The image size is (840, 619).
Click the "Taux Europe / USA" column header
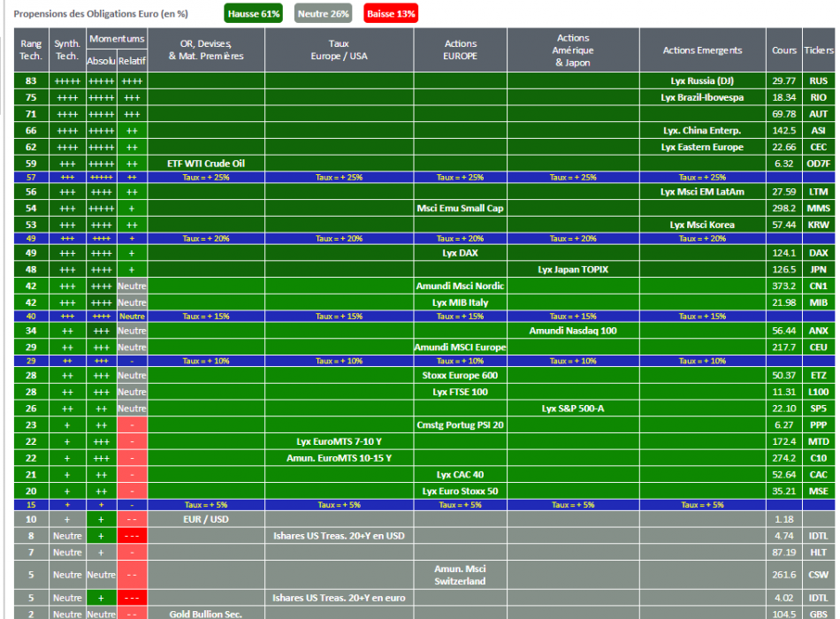(x=340, y=50)
